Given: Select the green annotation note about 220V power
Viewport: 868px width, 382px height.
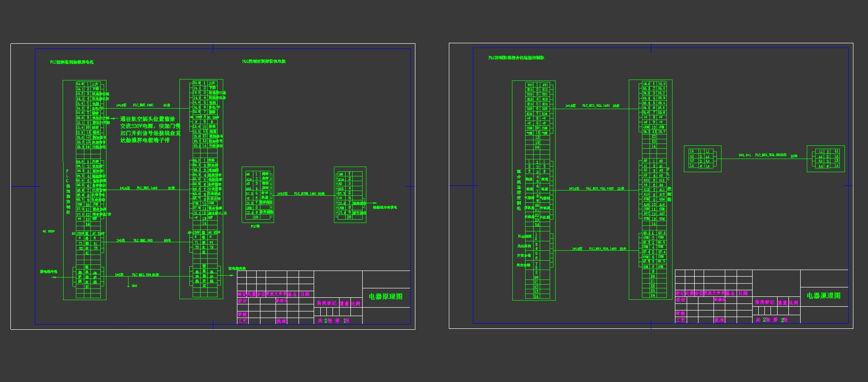Looking at the screenshot, I should (150, 130).
